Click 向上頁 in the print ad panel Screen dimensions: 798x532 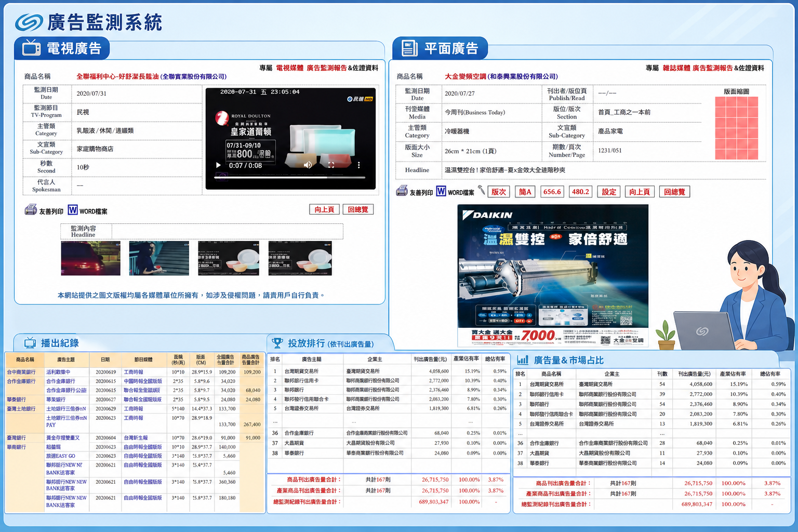[x=640, y=192]
